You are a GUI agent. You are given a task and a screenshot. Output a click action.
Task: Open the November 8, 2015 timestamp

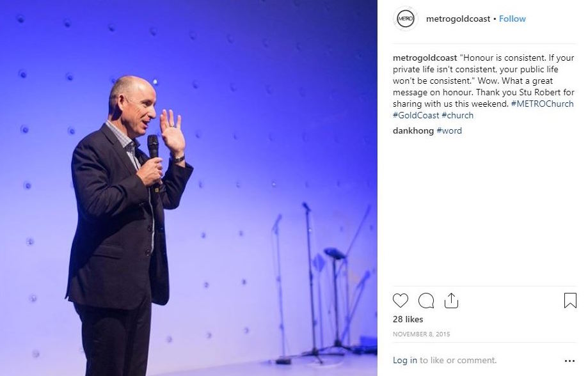(421, 334)
